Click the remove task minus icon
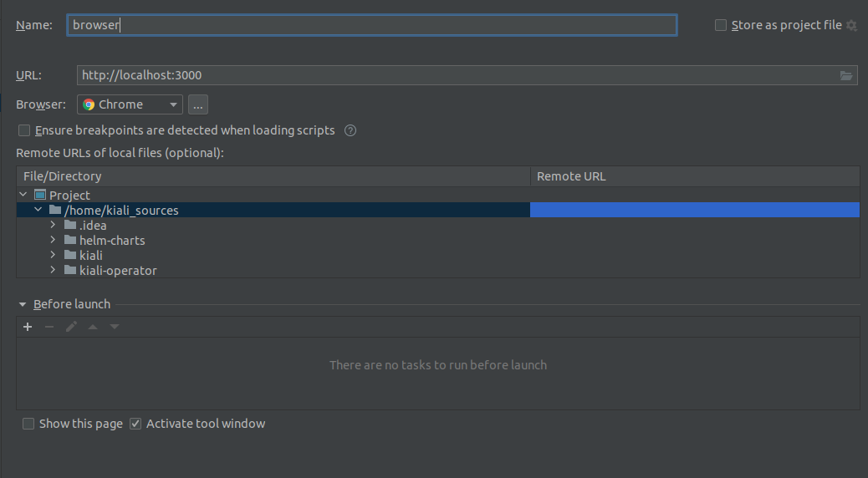 [x=49, y=327]
